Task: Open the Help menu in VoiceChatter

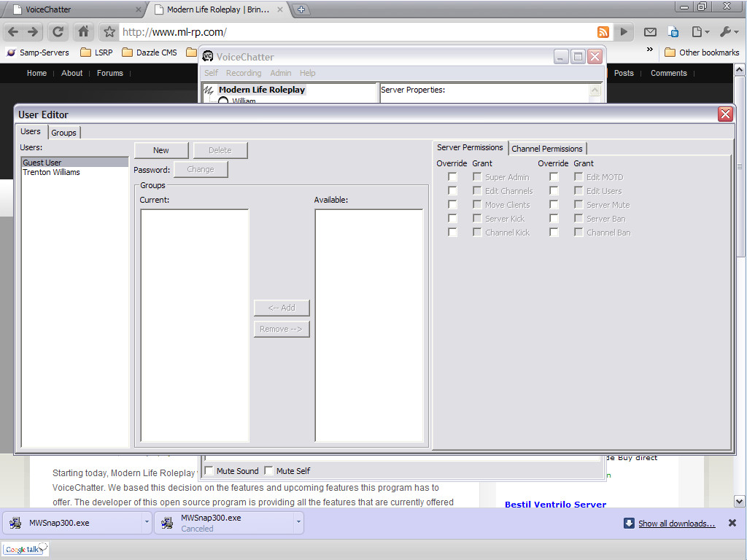Action: pos(307,73)
